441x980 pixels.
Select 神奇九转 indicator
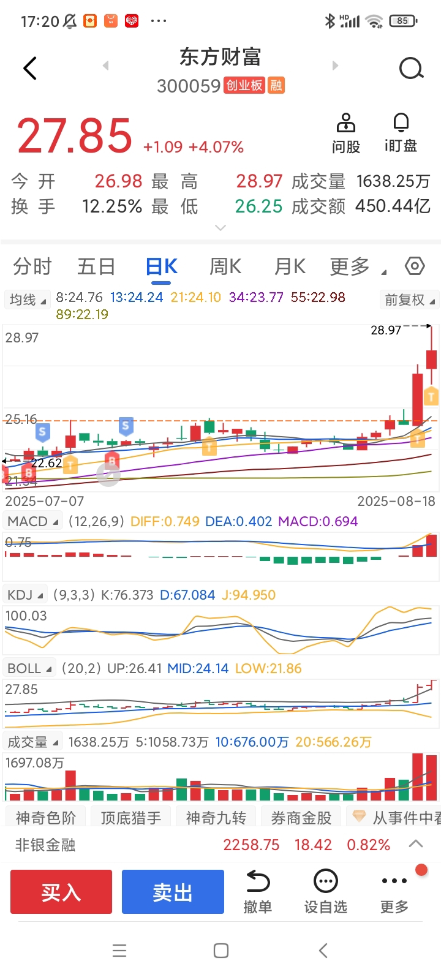coord(216,817)
